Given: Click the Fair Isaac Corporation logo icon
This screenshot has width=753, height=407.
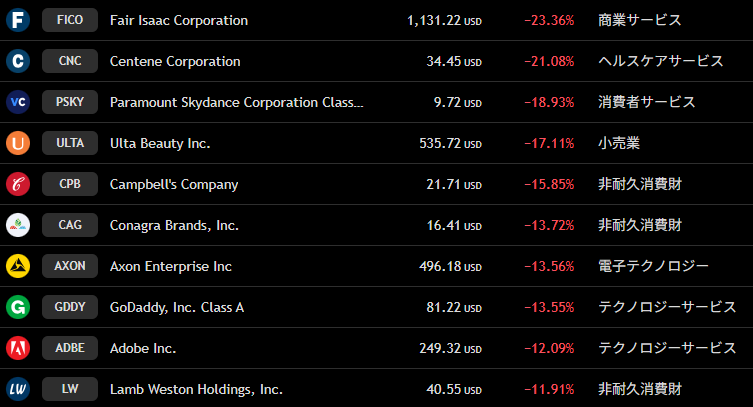Looking at the screenshot, I should point(18,20).
